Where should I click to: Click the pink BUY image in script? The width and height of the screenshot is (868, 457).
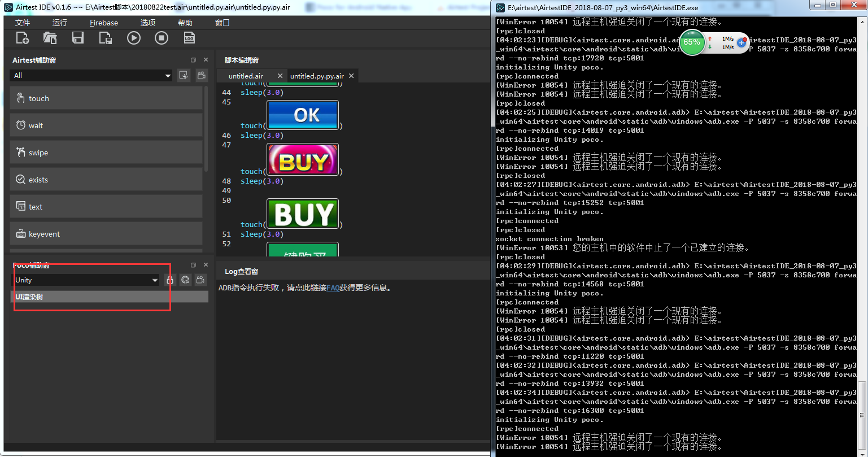303,159
